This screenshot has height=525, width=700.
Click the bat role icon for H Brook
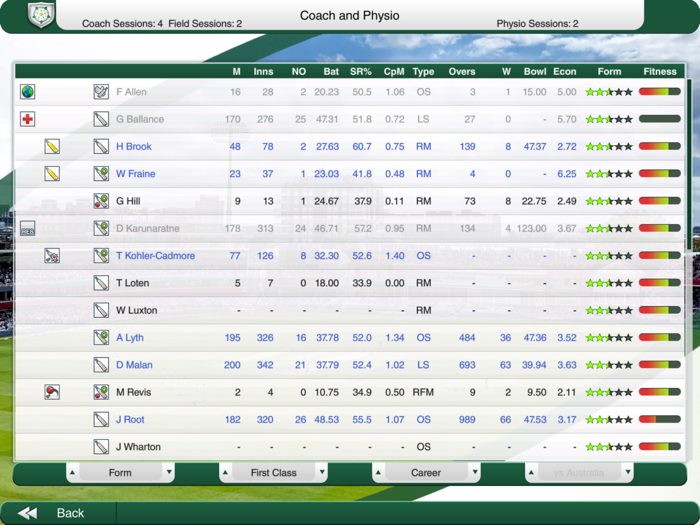pyautogui.click(x=101, y=146)
